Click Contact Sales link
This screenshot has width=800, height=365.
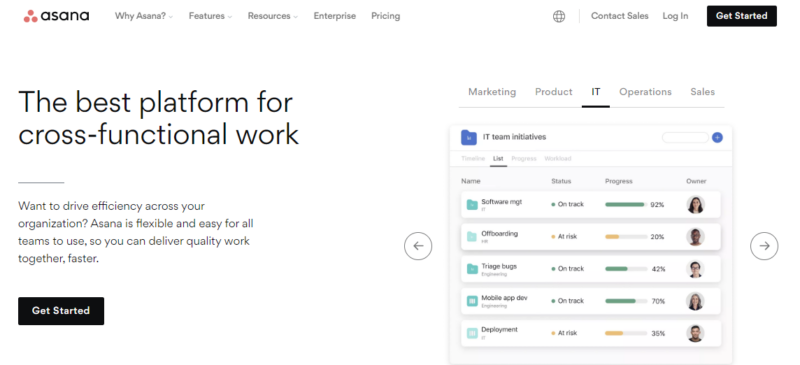pyautogui.click(x=619, y=16)
